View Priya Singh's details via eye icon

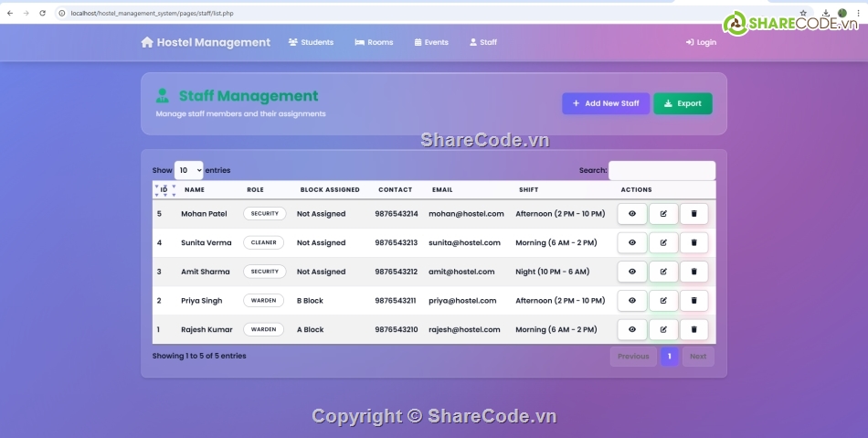(x=632, y=301)
